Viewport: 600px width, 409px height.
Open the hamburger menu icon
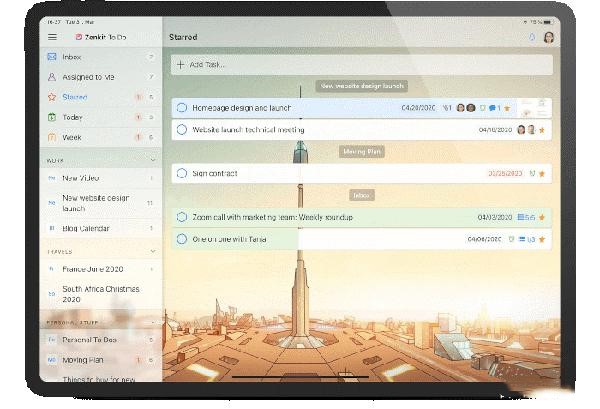tap(52, 37)
